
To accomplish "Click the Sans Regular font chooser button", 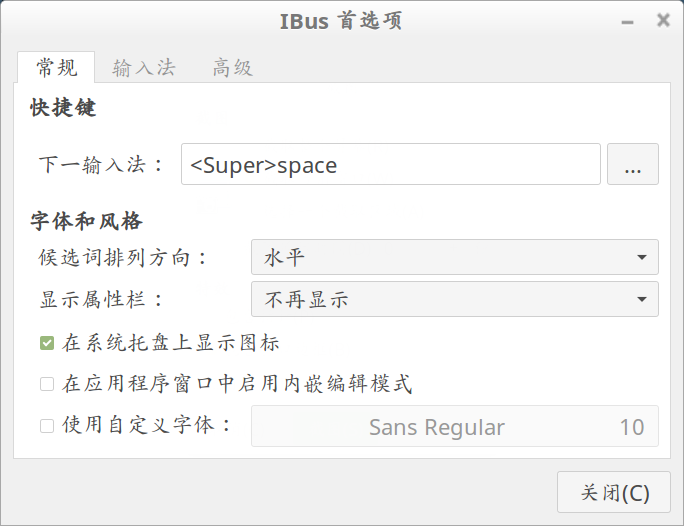I will click(x=454, y=427).
